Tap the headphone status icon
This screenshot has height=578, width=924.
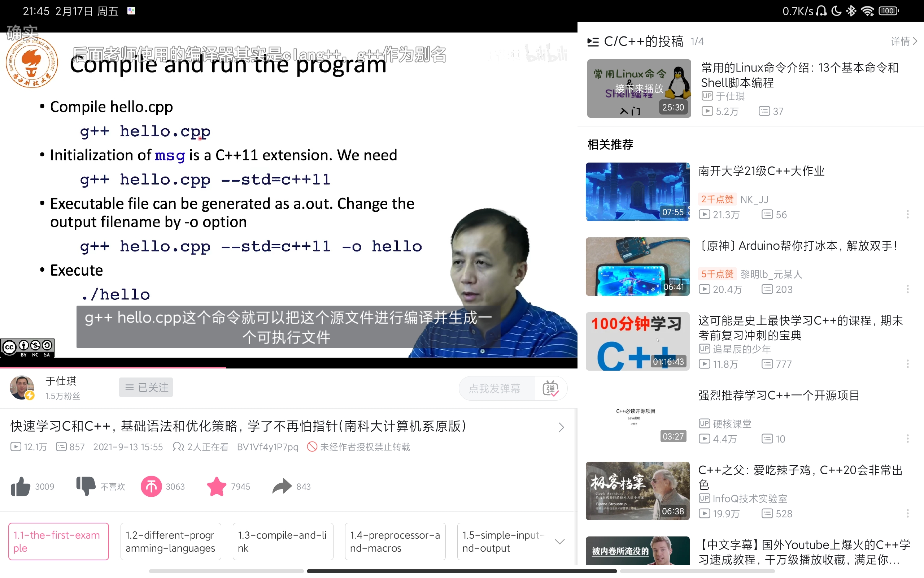pos(821,11)
